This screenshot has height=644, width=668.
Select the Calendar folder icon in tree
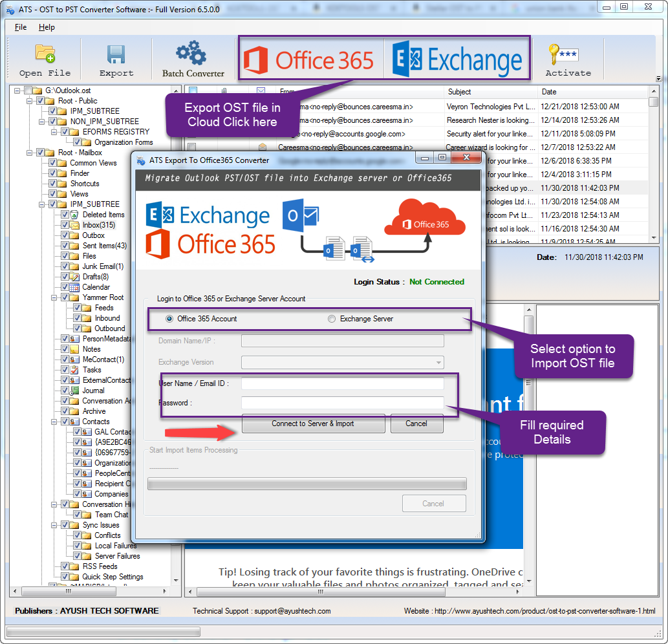pos(75,287)
